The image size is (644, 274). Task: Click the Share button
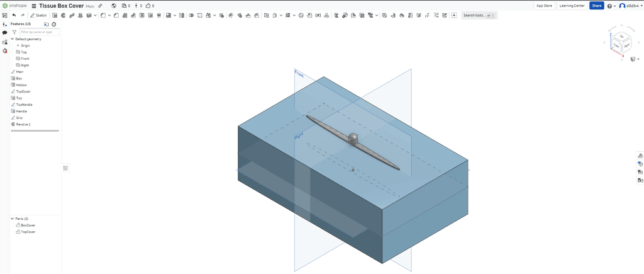tap(596, 6)
